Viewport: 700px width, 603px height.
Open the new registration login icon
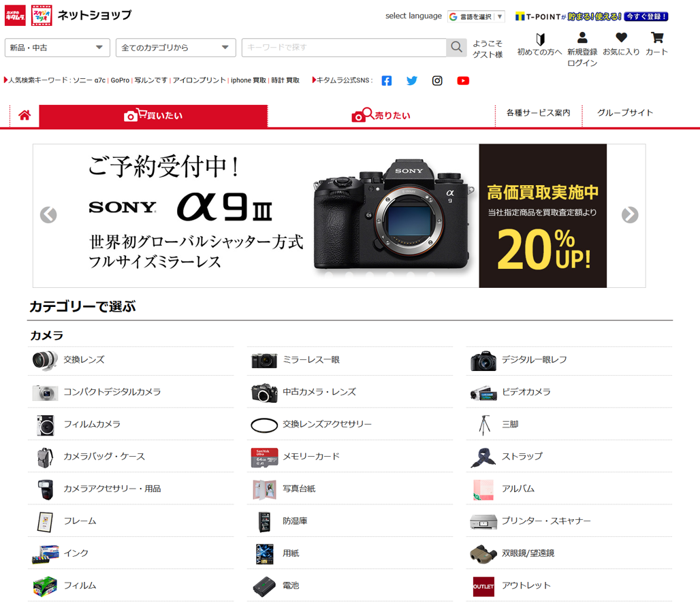582,38
